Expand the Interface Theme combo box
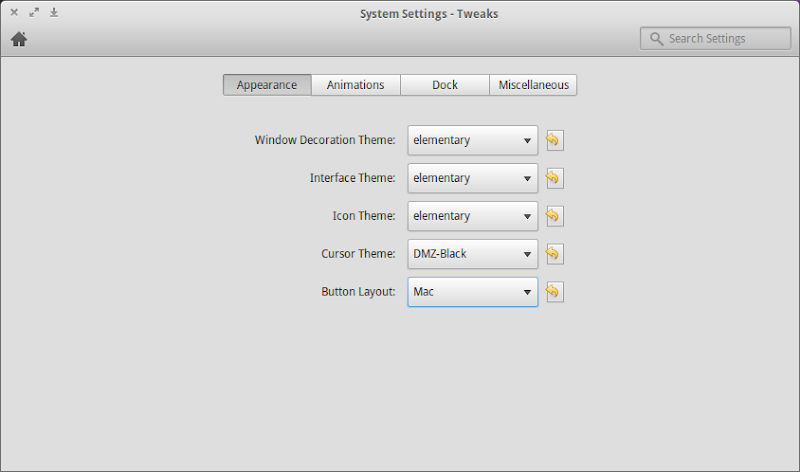This screenshot has width=800, height=472. pos(472,178)
